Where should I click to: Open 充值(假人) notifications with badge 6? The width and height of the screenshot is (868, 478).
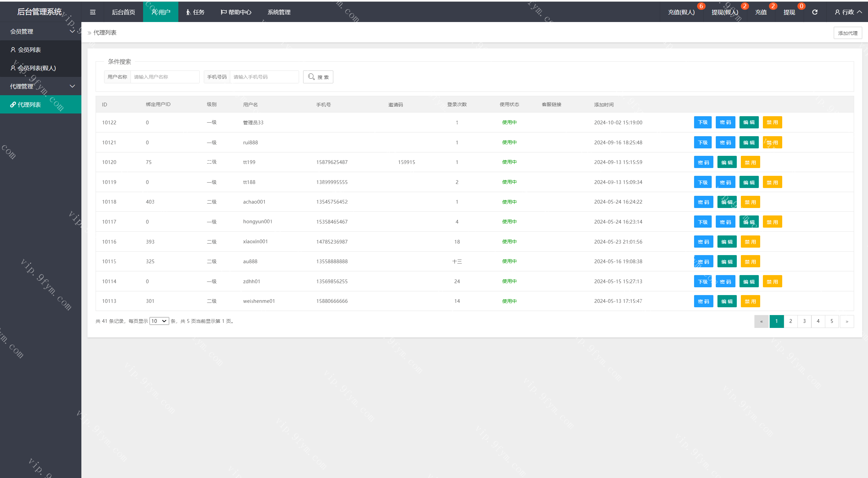coord(681,12)
